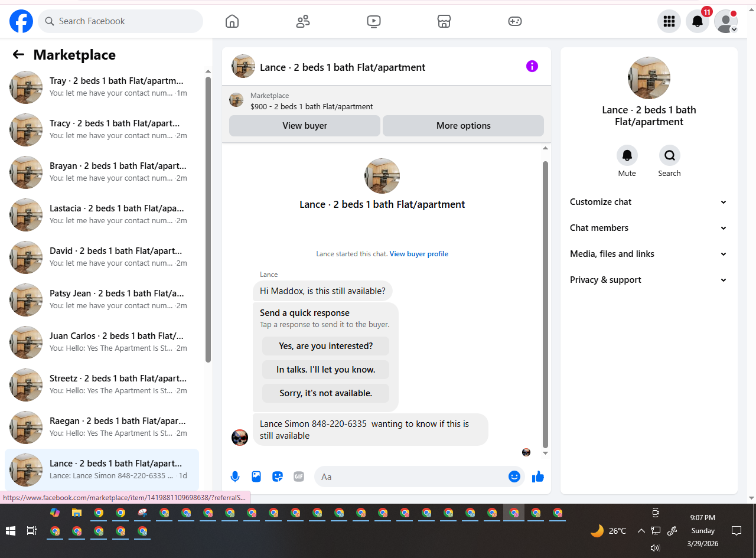The image size is (756, 558).
Task: Send quick response 'In talks. I'll let you know.'
Action: tap(326, 370)
